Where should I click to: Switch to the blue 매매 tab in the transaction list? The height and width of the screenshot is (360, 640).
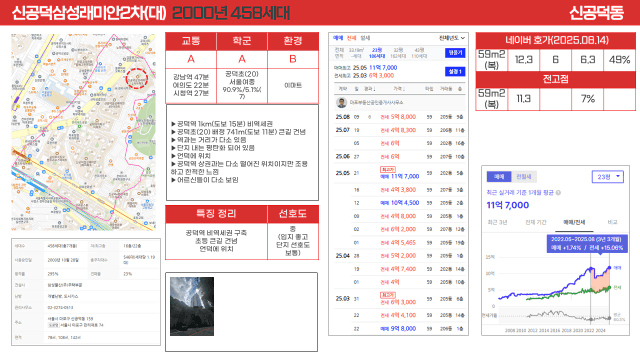click(x=338, y=38)
